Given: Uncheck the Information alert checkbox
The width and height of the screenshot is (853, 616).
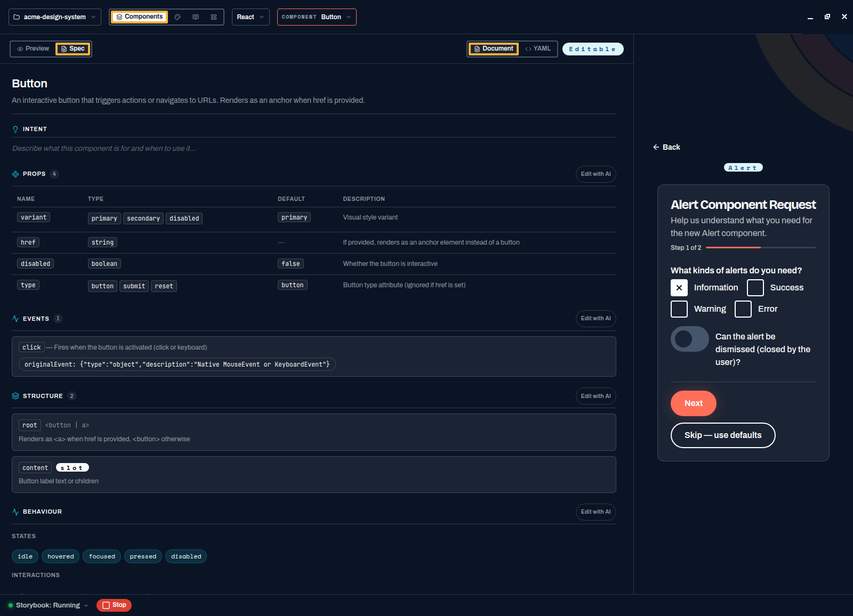Looking at the screenshot, I should point(679,288).
